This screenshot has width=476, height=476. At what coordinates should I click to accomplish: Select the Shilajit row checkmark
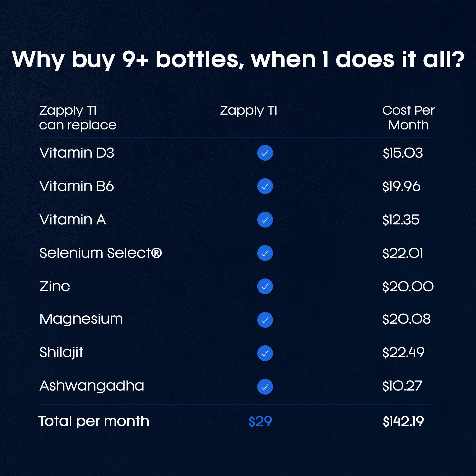(265, 353)
